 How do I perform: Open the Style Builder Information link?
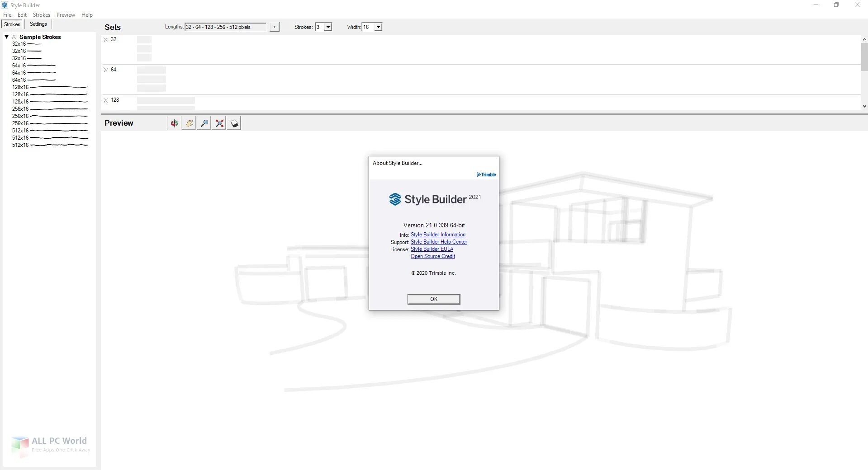438,235
